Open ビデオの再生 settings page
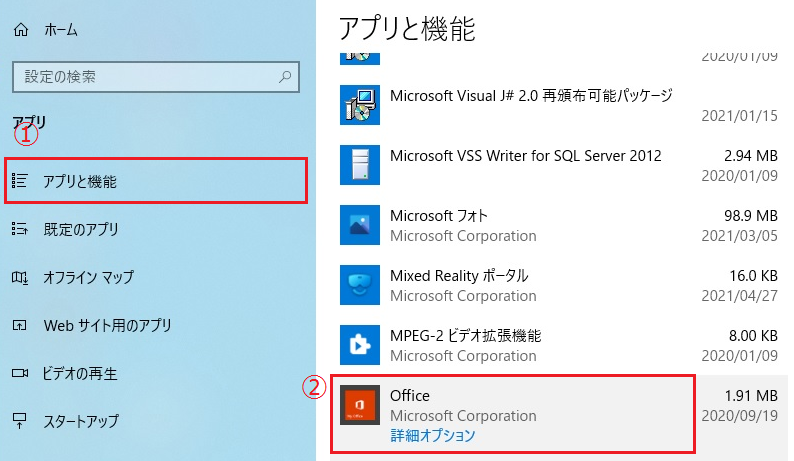This screenshot has height=461, width=794. click(80, 373)
